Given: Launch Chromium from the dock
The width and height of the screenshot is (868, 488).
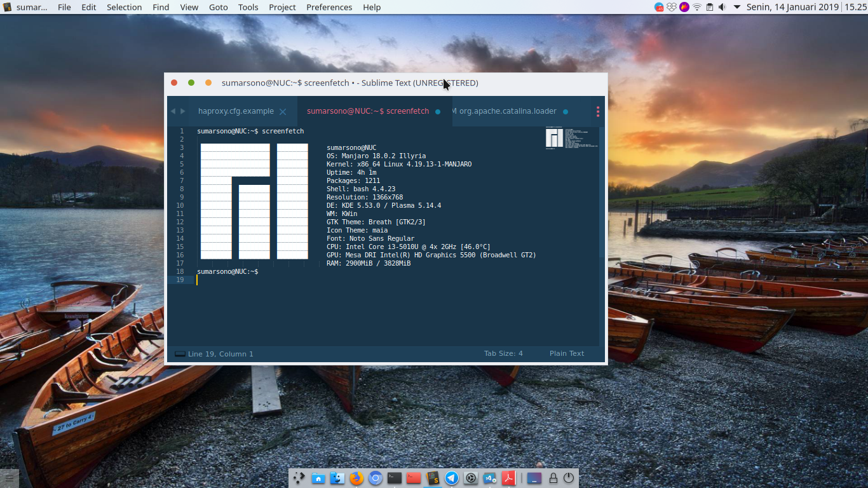Looking at the screenshot, I should (376, 478).
